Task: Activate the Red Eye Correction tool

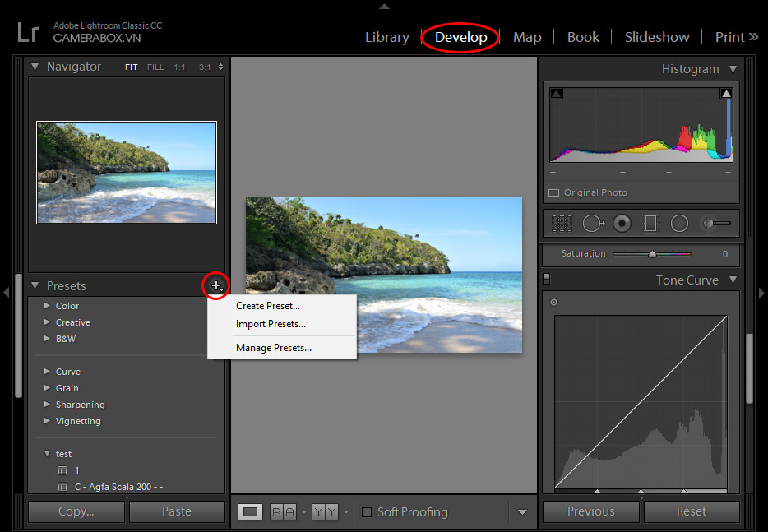Action: pos(622,223)
